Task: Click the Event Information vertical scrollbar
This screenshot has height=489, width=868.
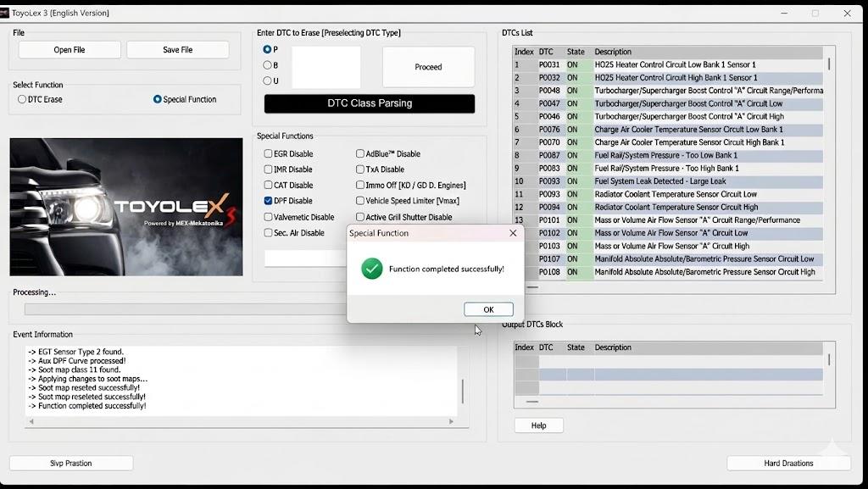Action: point(463,391)
